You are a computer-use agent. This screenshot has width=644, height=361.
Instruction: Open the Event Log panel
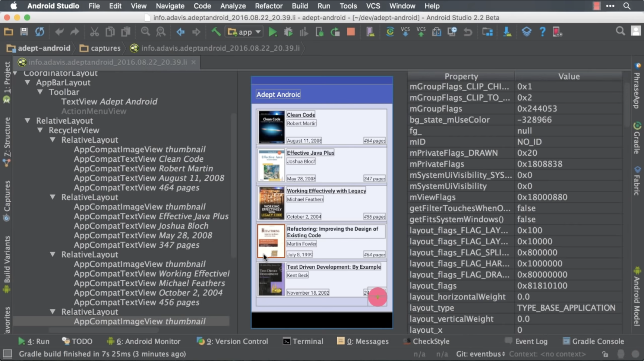pyautogui.click(x=526, y=341)
